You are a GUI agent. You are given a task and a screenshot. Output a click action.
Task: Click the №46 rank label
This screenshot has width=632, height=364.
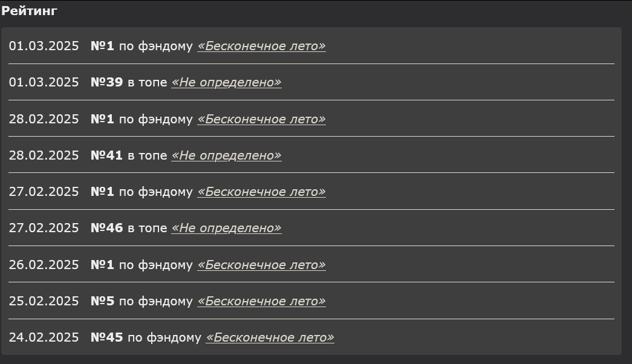point(106,228)
